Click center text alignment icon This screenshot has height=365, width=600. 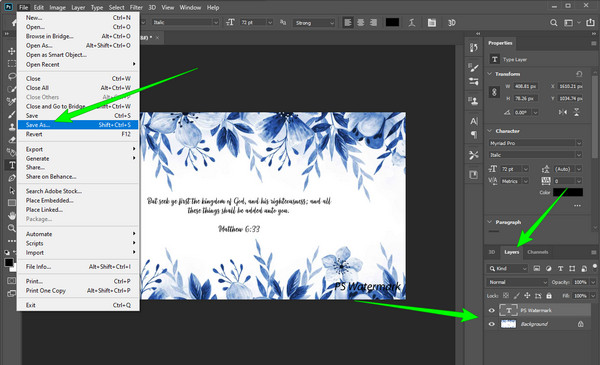pos(360,23)
